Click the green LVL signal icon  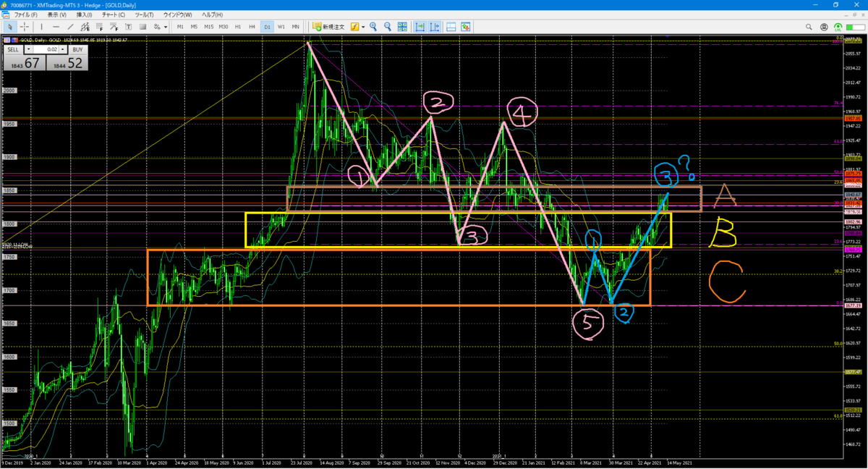tap(838, 28)
